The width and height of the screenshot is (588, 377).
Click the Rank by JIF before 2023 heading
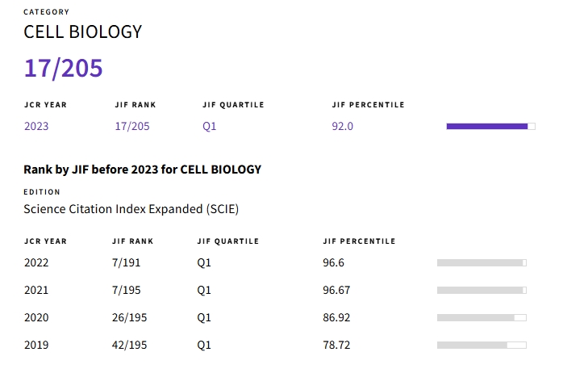pyautogui.click(x=143, y=170)
